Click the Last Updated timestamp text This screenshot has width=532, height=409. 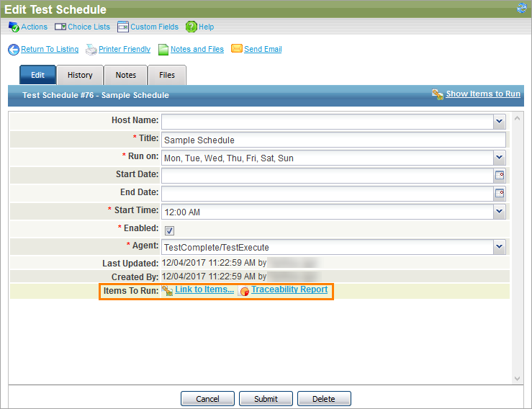pos(214,263)
